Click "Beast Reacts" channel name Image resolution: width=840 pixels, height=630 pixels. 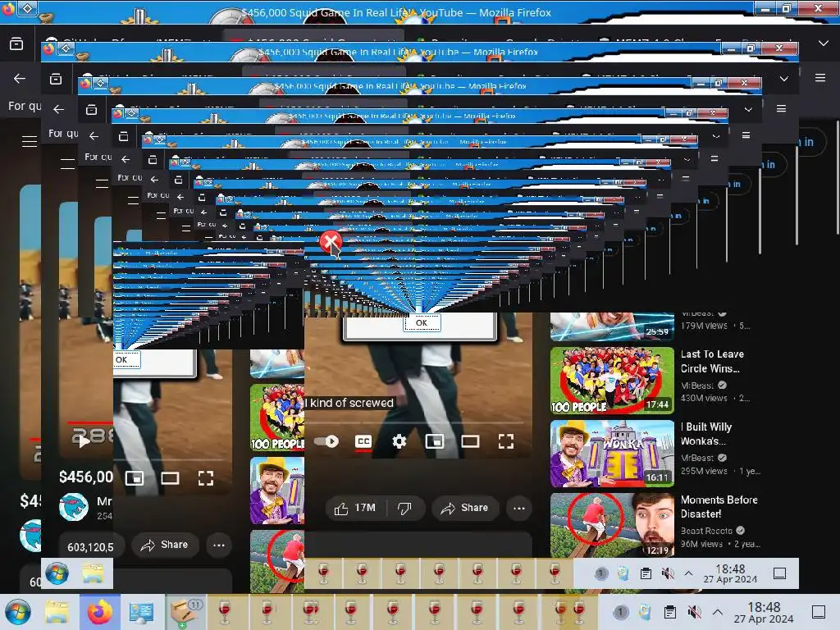pos(706,531)
